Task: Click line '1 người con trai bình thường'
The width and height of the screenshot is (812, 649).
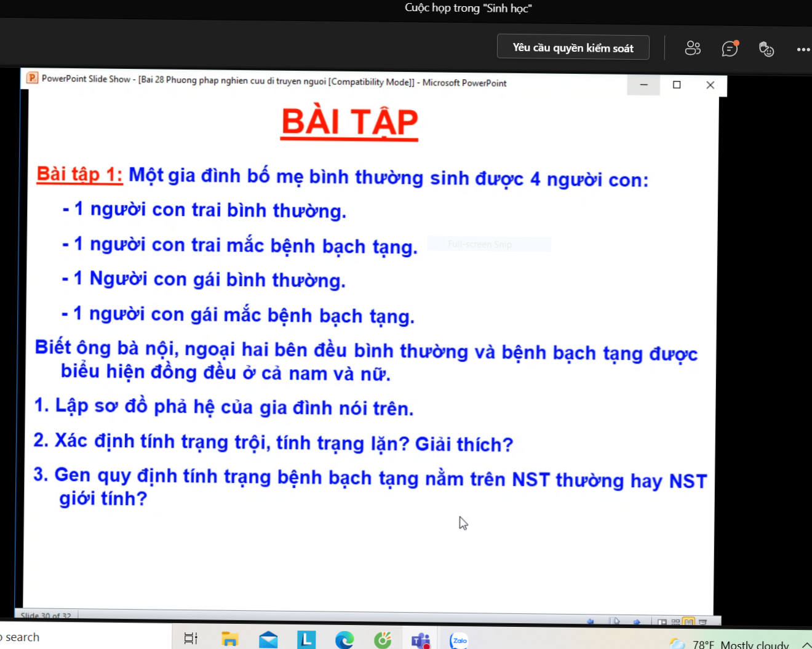Action: (x=204, y=210)
